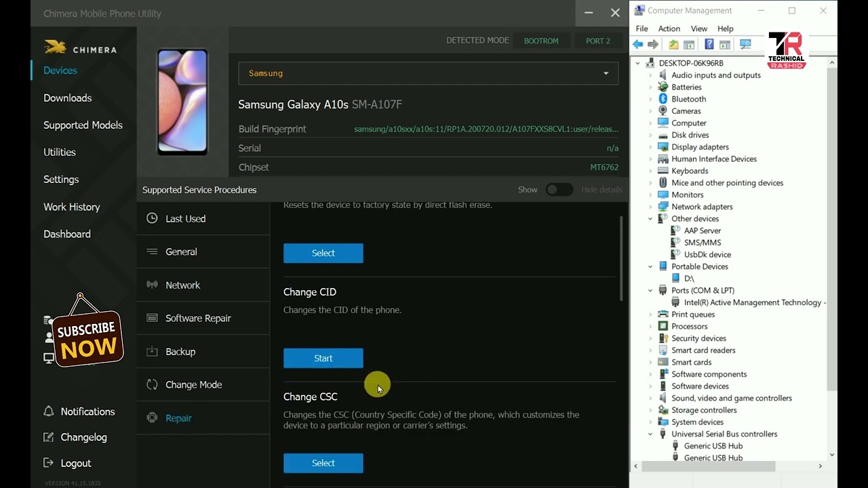The width and height of the screenshot is (868, 488).
Task: Click the Network signal icon in procedures
Action: coord(152,285)
